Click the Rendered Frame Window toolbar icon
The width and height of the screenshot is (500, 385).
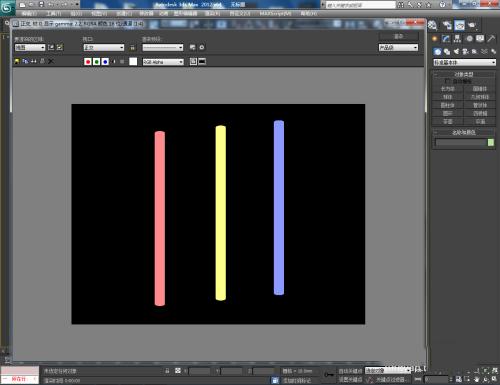click(x=460, y=25)
